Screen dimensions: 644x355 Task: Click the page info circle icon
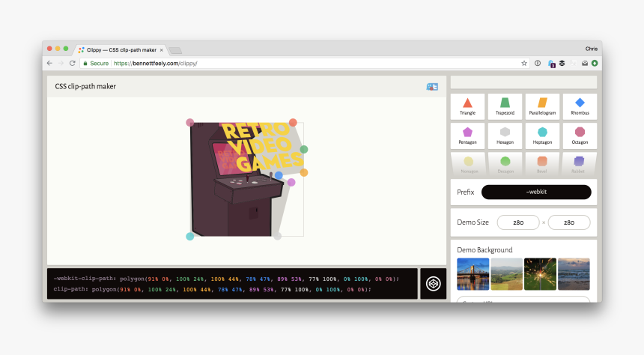[538, 63]
